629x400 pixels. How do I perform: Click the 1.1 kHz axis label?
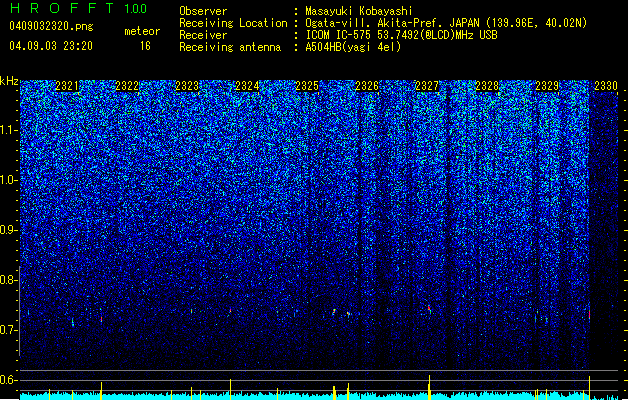click(9, 130)
